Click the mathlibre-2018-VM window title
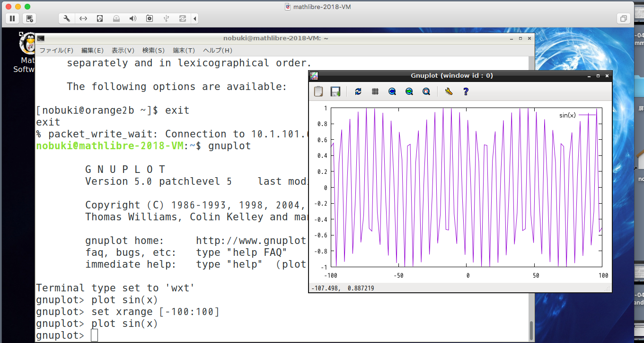This screenshot has width=644, height=343. point(322,7)
